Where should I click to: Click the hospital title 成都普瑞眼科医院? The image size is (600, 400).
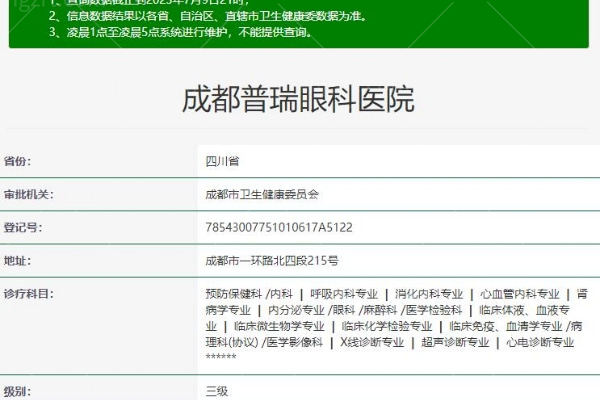pyautogui.click(x=298, y=100)
